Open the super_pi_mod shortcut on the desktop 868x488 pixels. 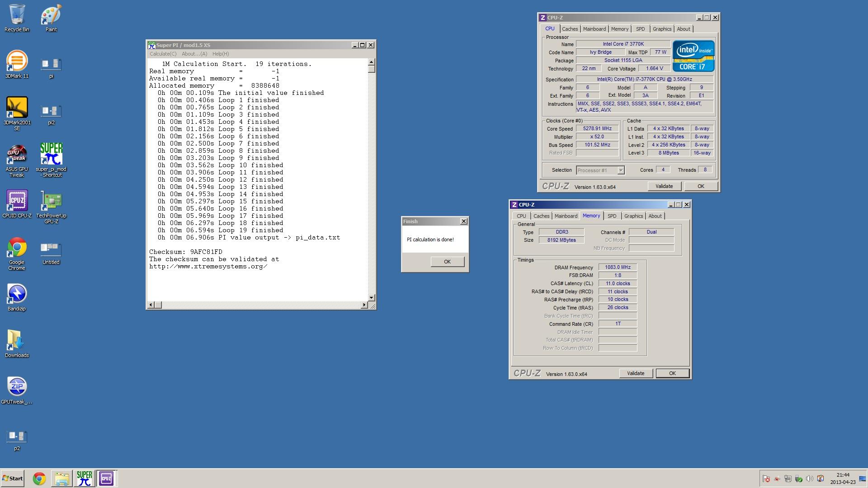(x=51, y=160)
